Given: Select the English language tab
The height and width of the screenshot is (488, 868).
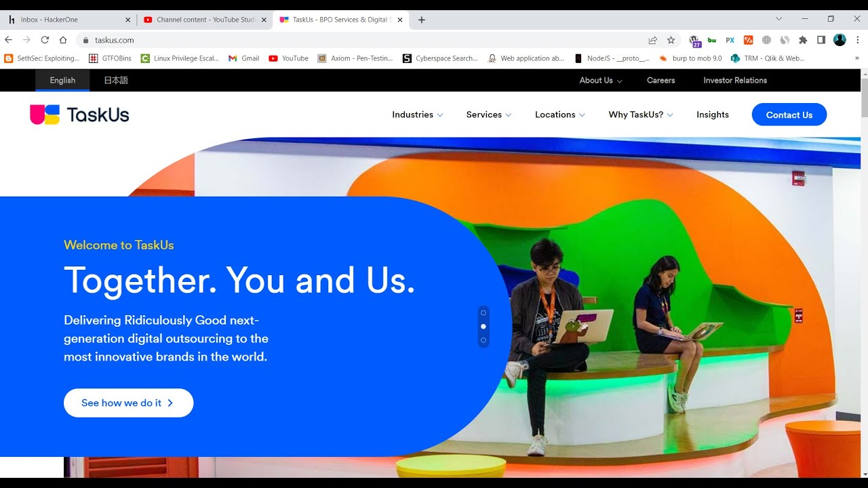Looking at the screenshot, I should tap(62, 80).
